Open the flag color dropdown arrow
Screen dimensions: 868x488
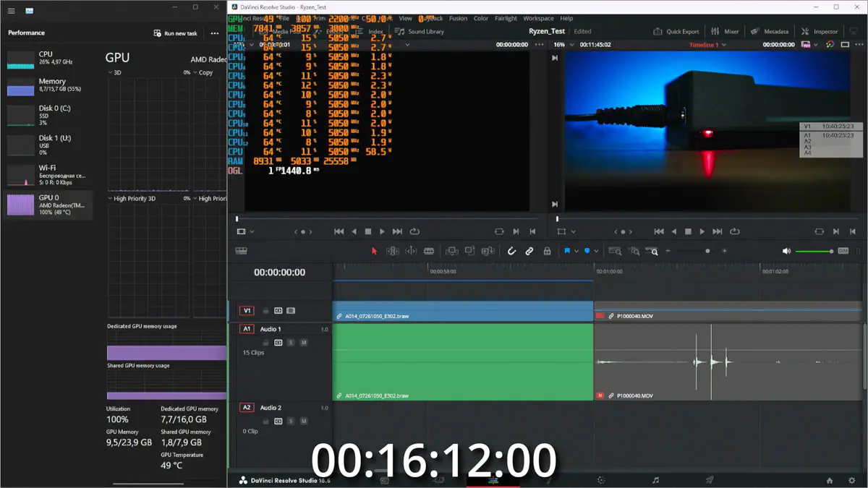pos(576,251)
